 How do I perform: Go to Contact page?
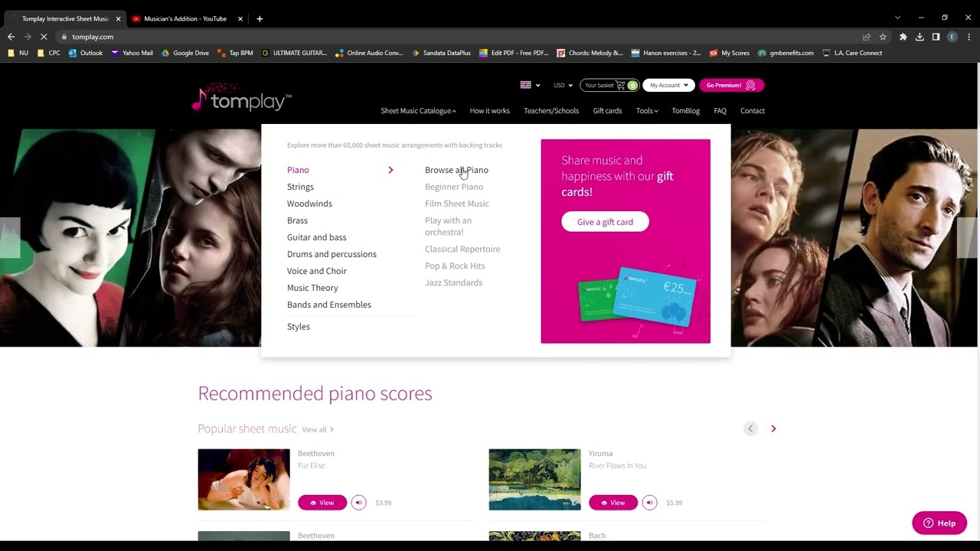(752, 111)
